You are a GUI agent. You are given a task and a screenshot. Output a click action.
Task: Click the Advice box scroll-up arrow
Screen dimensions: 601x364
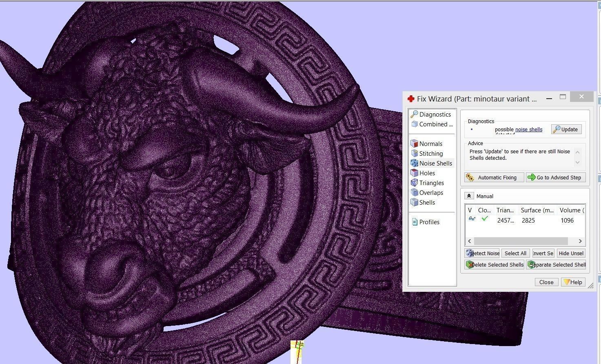577,152
